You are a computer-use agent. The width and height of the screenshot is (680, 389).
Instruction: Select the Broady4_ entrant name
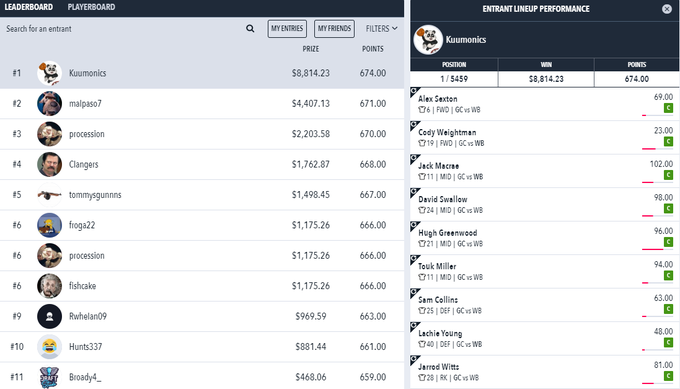(x=85, y=377)
